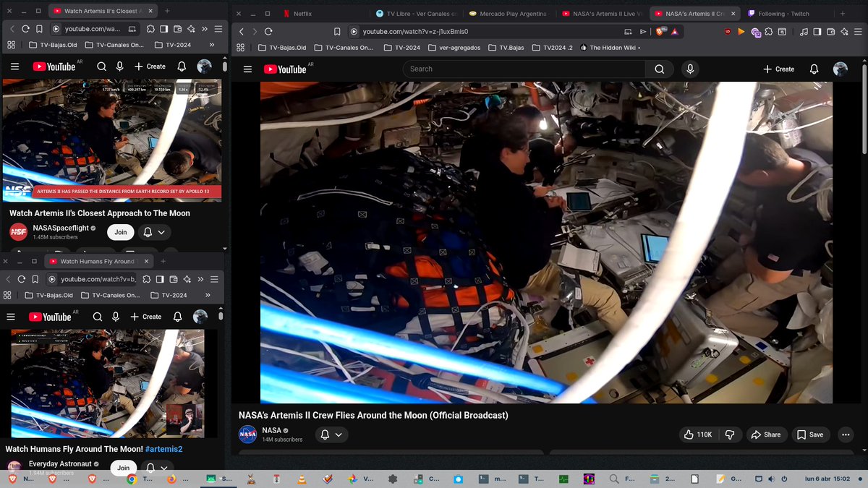The image size is (868, 488).
Task: Click Brave Rewards triangle icon in main address bar
Action: [x=674, y=32]
